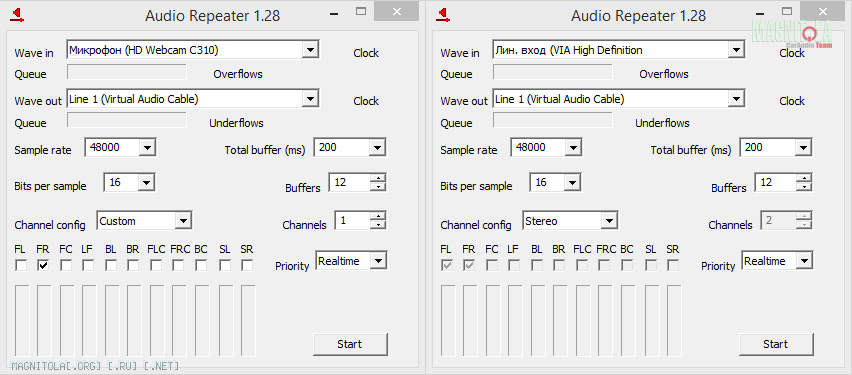Click FR level meter in left window

(x=43, y=321)
